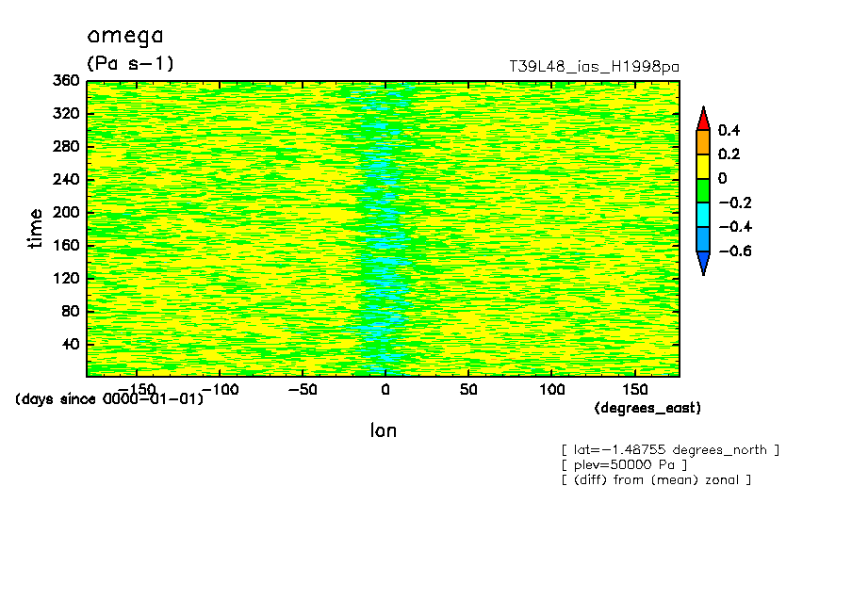Screen dimensions: 852x616
Task: Click the y-axis tick label 120
Action: point(66,278)
